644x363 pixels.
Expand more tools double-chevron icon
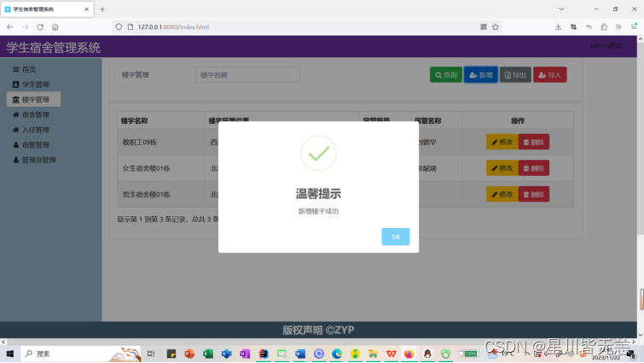[618, 27]
